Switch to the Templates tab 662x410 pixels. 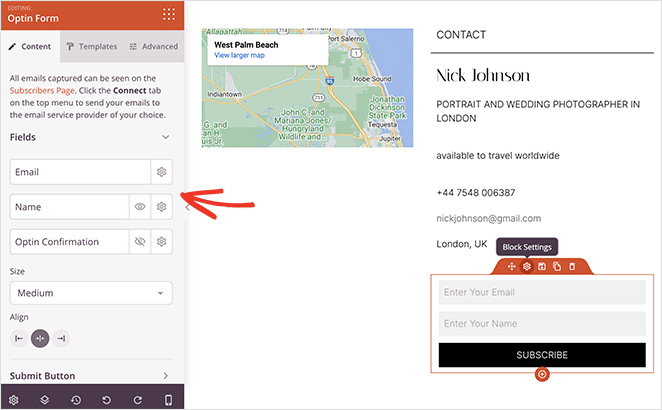coord(92,46)
